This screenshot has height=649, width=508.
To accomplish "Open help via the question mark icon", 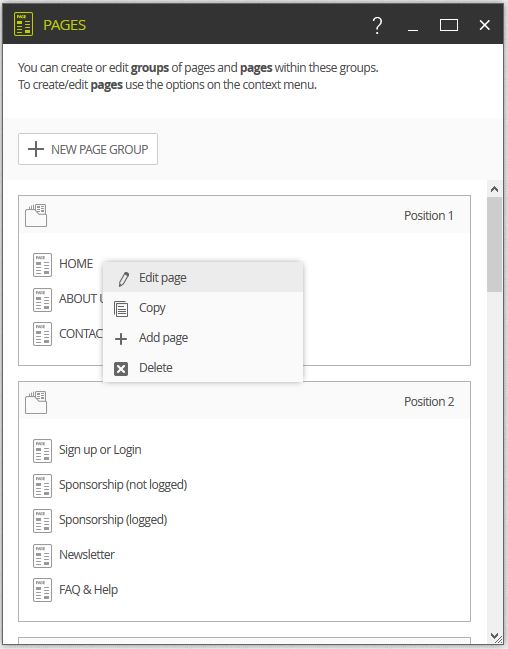I will pos(377,25).
